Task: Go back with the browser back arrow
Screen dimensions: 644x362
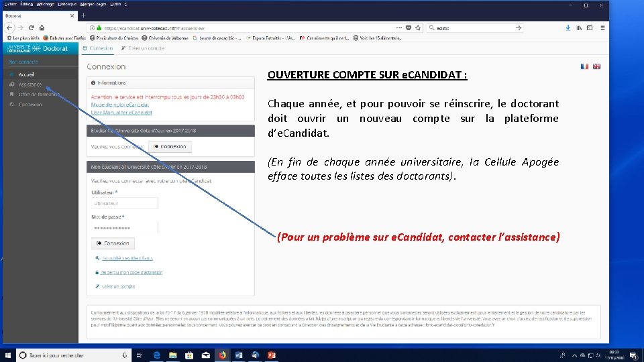Action: (9, 28)
